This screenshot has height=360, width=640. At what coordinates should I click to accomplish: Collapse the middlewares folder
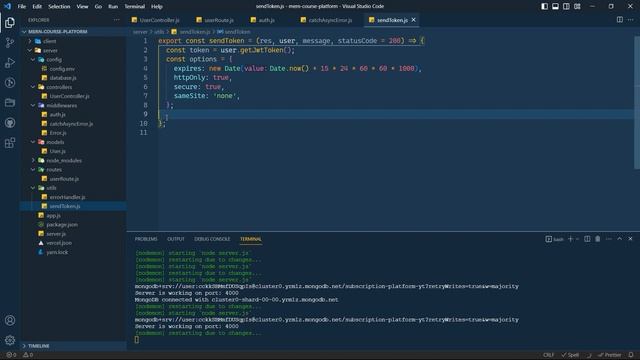click(73, 105)
